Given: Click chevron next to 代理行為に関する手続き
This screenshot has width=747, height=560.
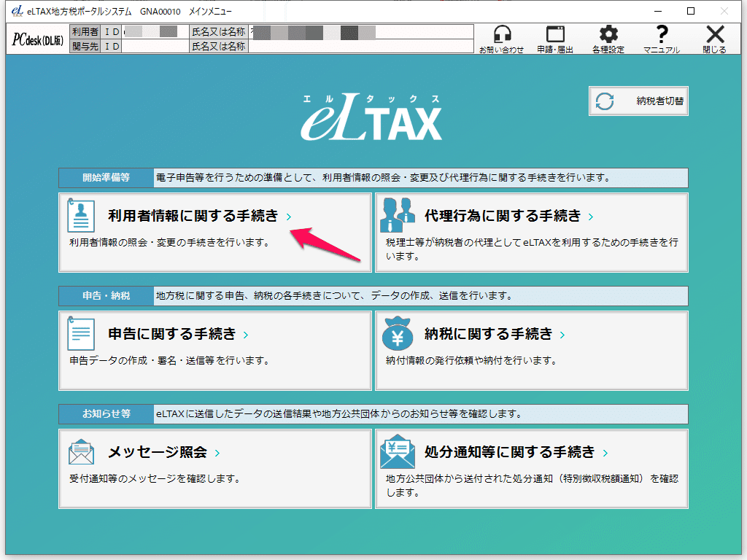Looking at the screenshot, I should (x=591, y=217).
